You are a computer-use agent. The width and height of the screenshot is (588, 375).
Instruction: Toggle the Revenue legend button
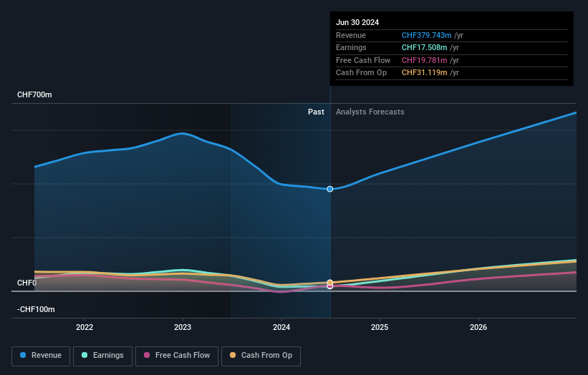click(41, 356)
